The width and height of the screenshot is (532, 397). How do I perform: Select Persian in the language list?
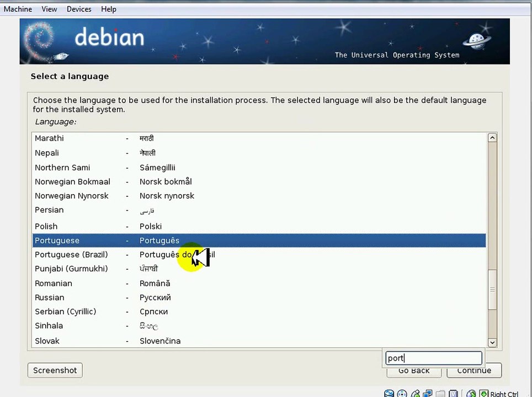(x=259, y=210)
